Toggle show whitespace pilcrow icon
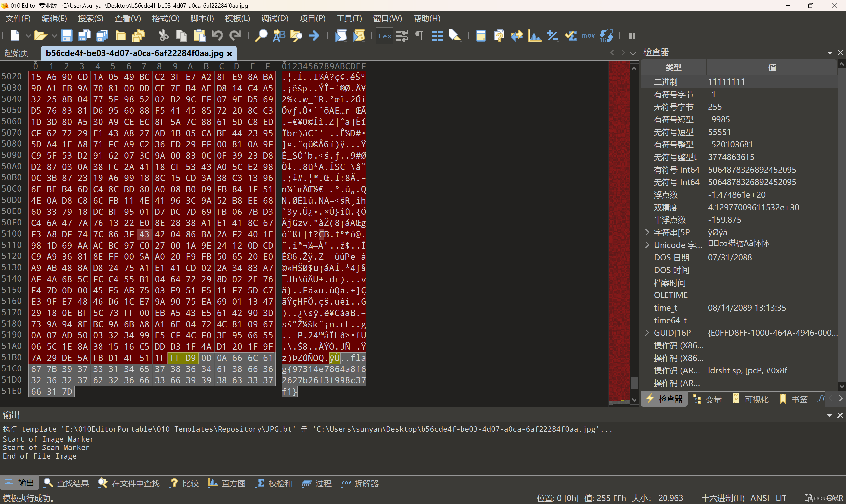This screenshot has width=846, height=504. click(x=420, y=35)
